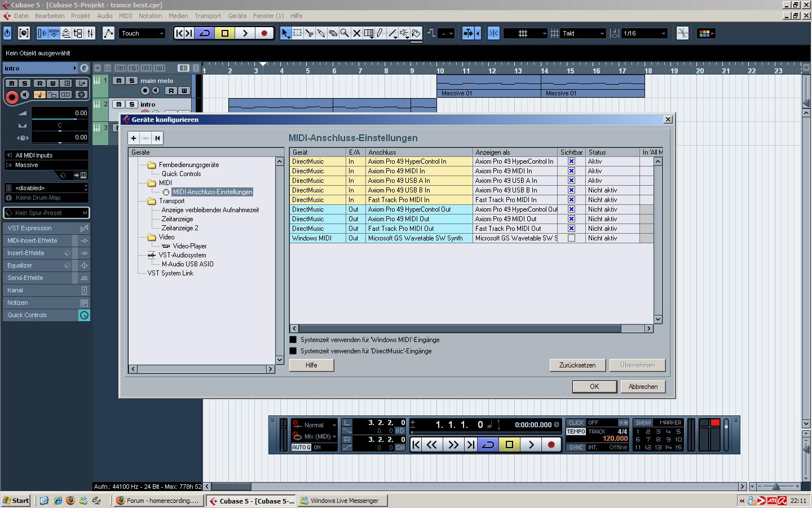Select Video-Player in device tree
812x508 pixels.
pos(189,246)
